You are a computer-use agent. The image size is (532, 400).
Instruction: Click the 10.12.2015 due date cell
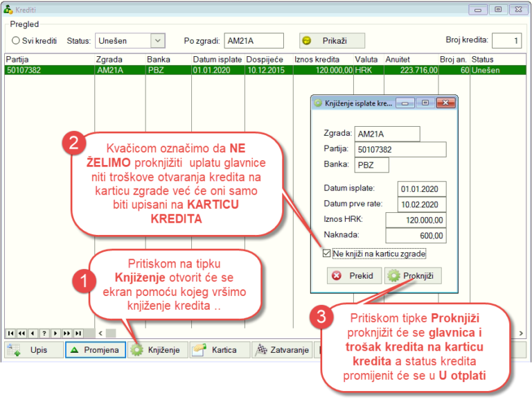click(x=269, y=70)
